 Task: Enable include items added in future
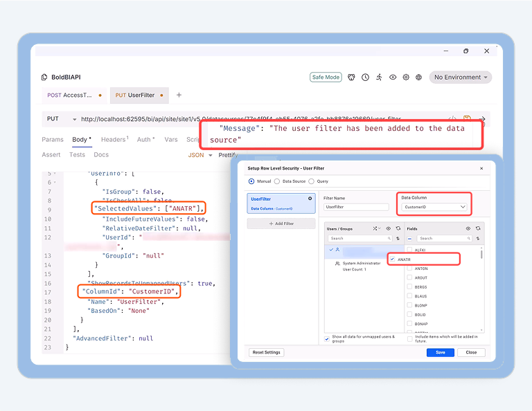[410, 339]
